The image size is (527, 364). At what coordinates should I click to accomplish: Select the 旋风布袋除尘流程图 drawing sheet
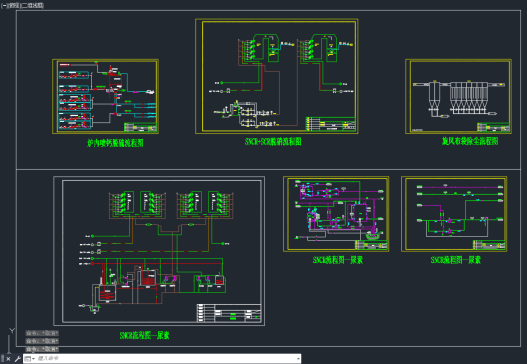[458, 96]
